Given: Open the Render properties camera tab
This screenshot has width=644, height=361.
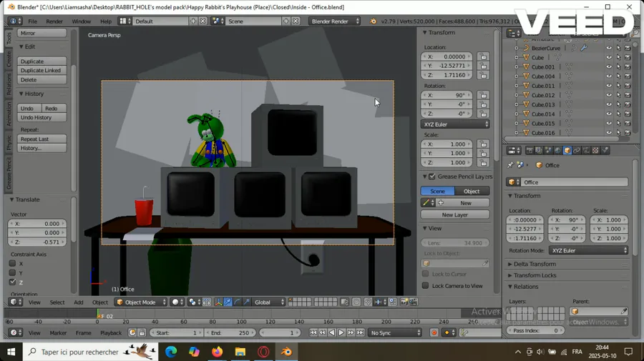Looking at the screenshot, I should tap(530, 151).
